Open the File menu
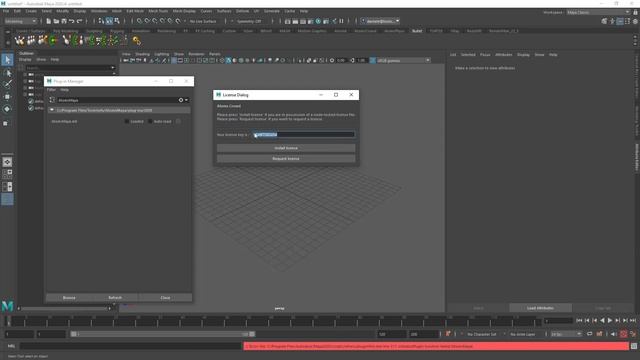 click(6, 11)
